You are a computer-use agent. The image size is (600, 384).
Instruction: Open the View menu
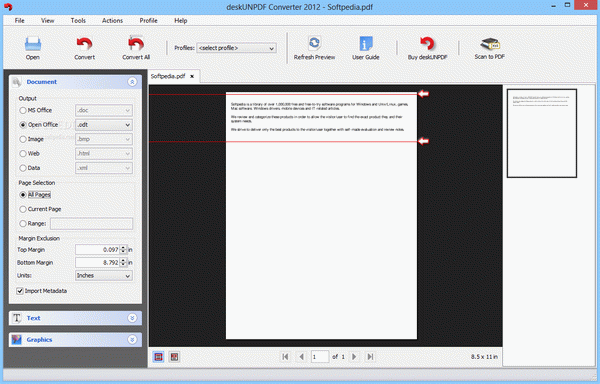click(47, 21)
